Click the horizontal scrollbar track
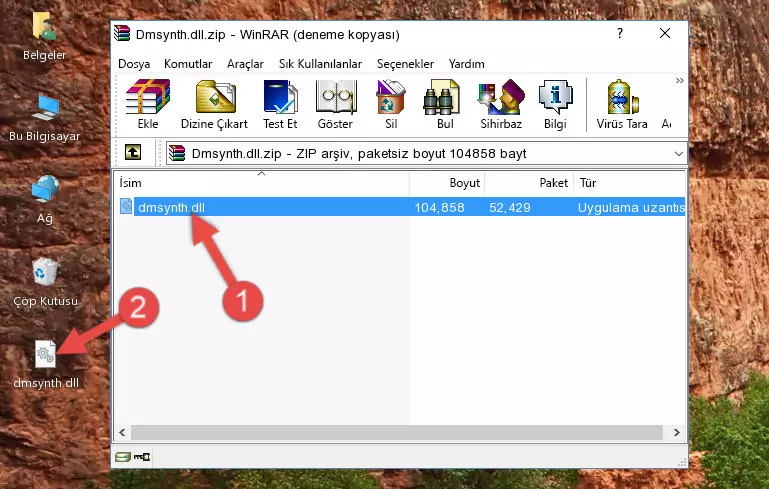769x489 pixels. (x=396, y=433)
